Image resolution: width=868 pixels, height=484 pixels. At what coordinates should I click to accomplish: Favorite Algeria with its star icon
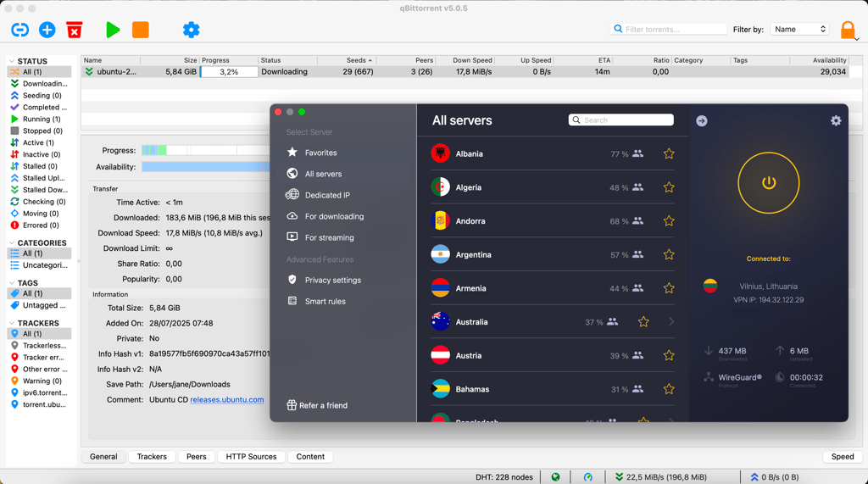669,187
